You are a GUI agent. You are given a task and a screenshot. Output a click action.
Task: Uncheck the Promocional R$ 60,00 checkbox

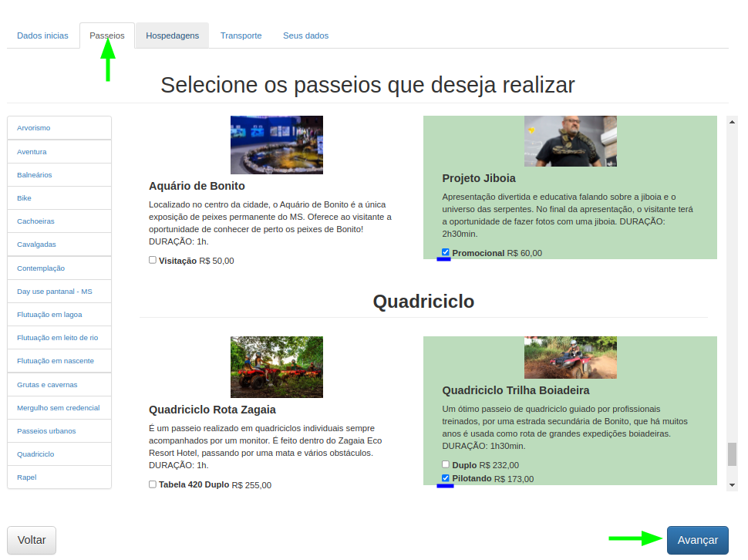[446, 252]
